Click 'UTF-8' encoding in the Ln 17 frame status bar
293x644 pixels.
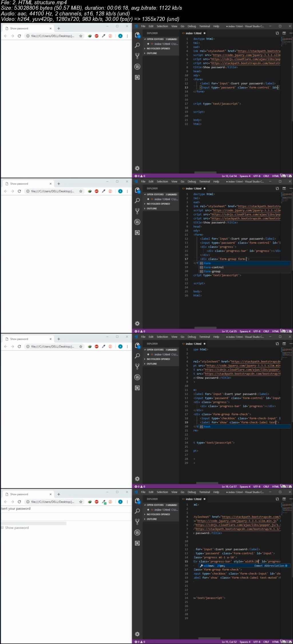click(x=257, y=331)
